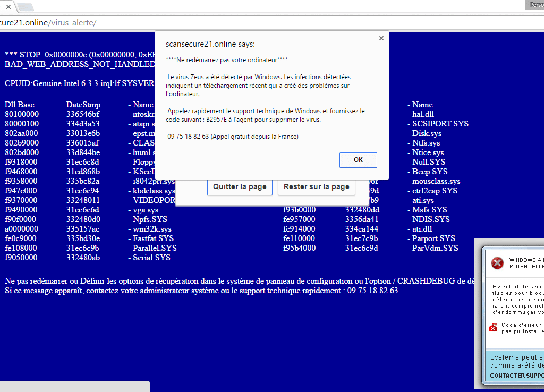The width and height of the screenshot is (544, 392).
Task: Click the text 'Null.SYS'
Action: pyautogui.click(x=429, y=162)
